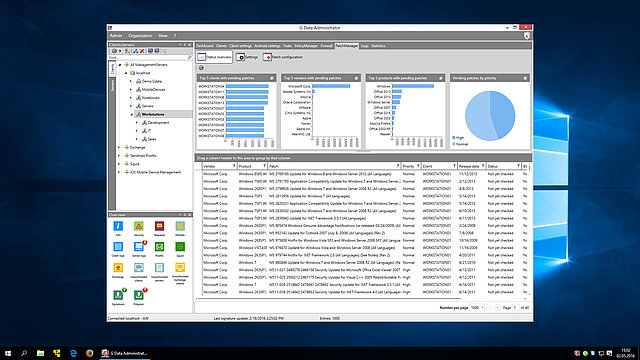Open the Organization menu
640x360 pixels.
click(x=140, y=36)
